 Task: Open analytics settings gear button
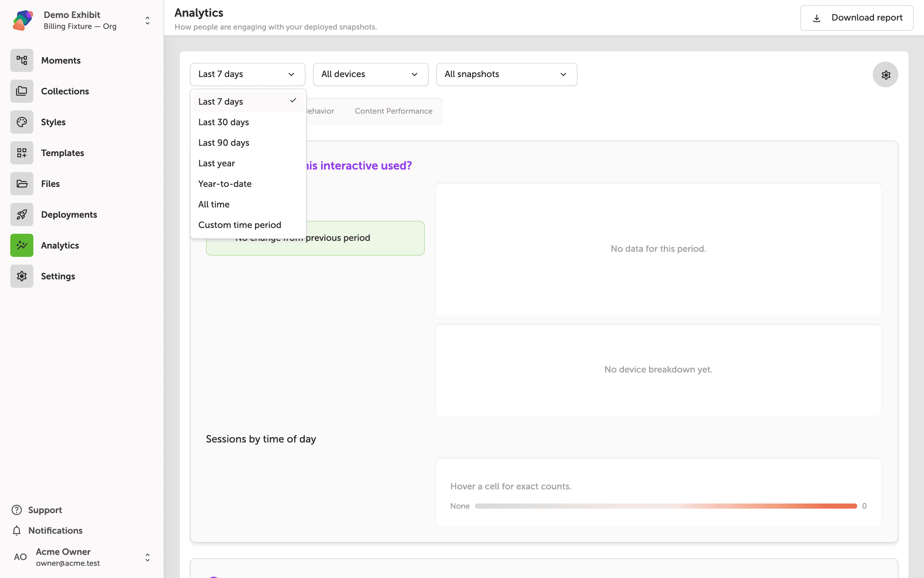pos(886,74)
